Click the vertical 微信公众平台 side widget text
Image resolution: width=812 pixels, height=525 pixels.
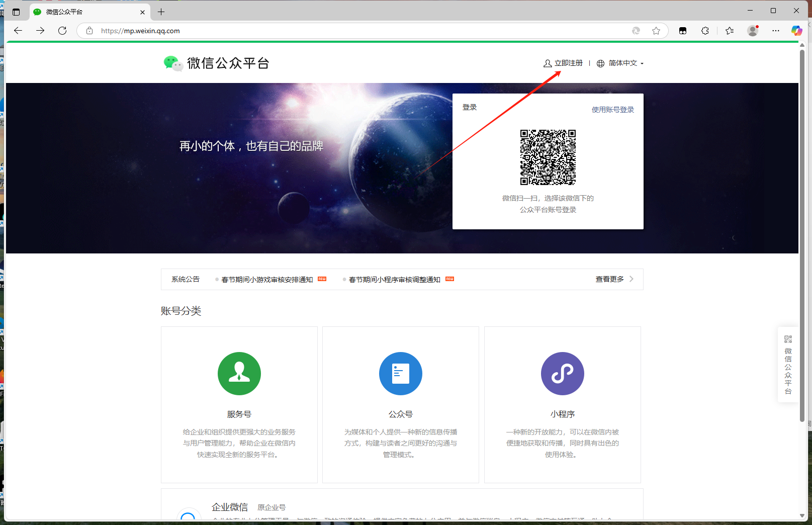(x=788, y=371)
